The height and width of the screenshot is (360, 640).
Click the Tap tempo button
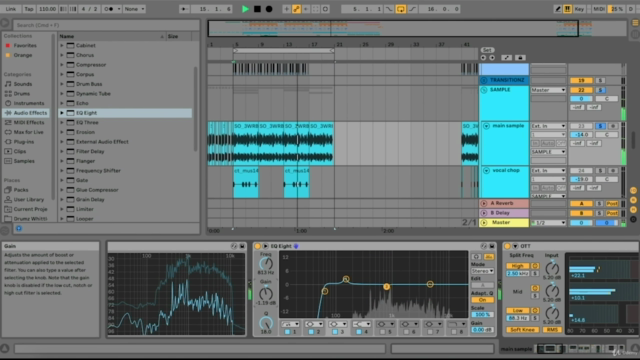29,9
